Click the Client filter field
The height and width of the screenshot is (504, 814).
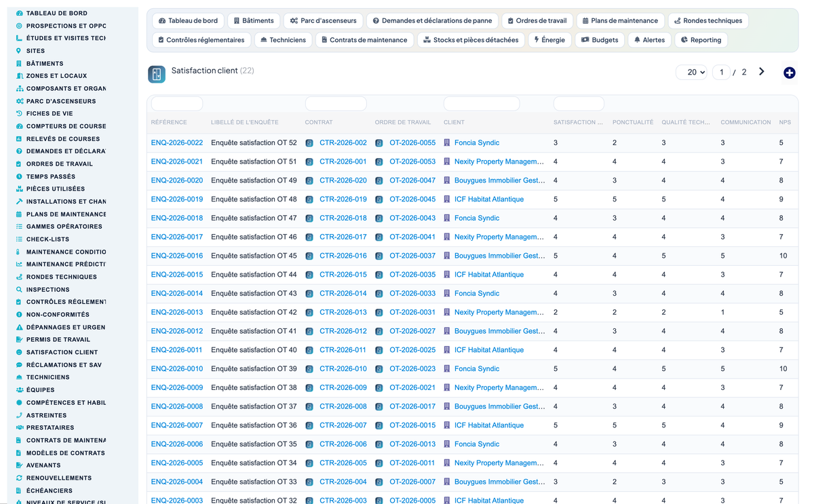482,104
